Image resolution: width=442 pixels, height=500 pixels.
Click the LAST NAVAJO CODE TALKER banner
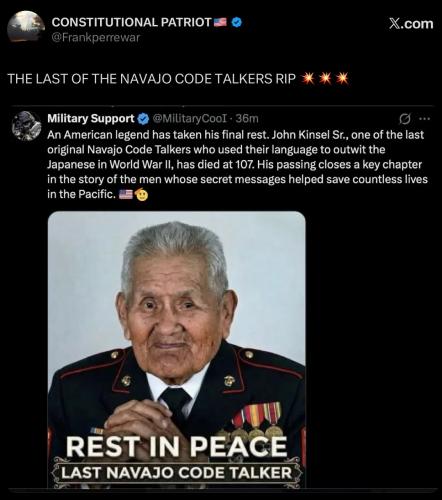[x=177, y=473]
